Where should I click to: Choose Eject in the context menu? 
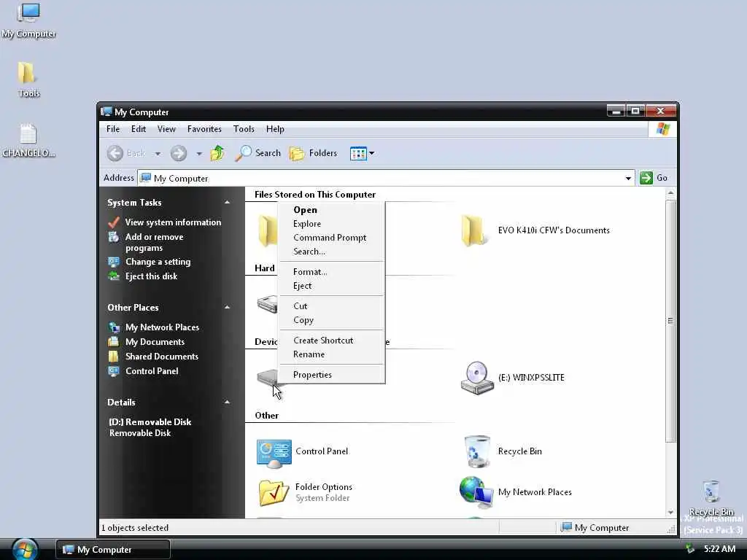tap(332, 286)
